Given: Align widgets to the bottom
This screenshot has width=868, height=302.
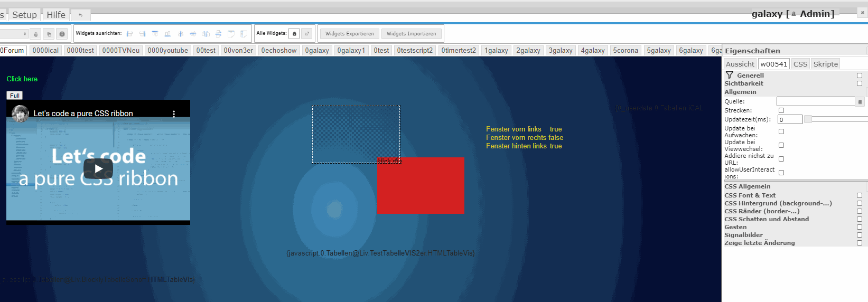Looking at the screenshot, I should pos(167,34).
